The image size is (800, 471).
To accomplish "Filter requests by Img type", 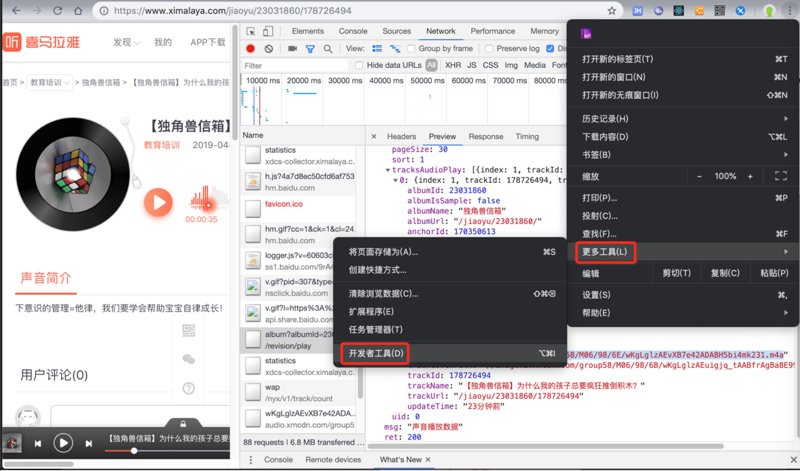I will [511, 65].
